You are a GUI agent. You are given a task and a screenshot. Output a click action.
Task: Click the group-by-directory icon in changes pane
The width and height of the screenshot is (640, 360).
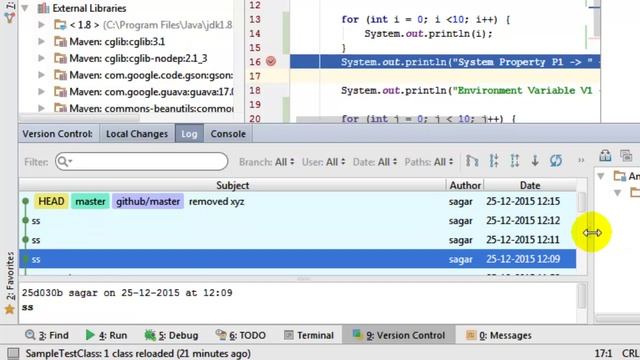pyautogui.click(x=605, y=156)
